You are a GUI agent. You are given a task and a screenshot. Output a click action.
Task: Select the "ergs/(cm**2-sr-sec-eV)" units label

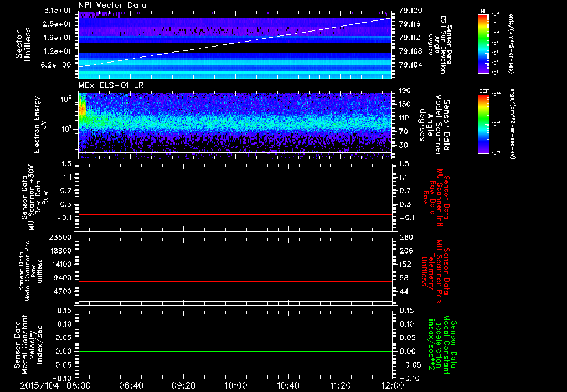(512, 124)
